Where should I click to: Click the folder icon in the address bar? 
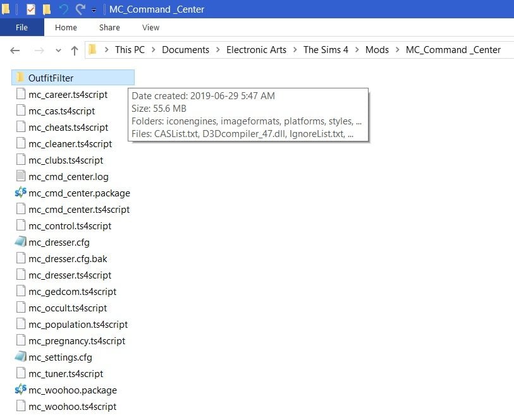tap(93, 49)
